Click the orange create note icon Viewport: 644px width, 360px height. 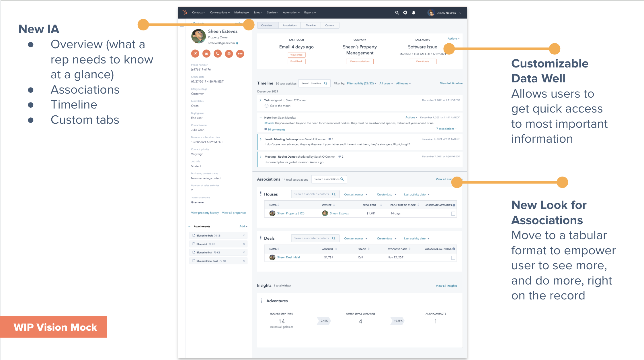tap(195, 54)
